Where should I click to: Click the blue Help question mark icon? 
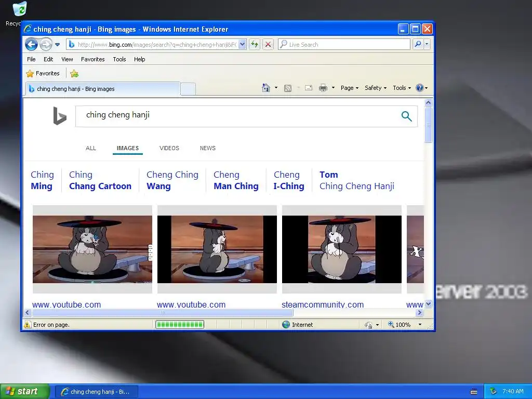click(x=420, y=88)
